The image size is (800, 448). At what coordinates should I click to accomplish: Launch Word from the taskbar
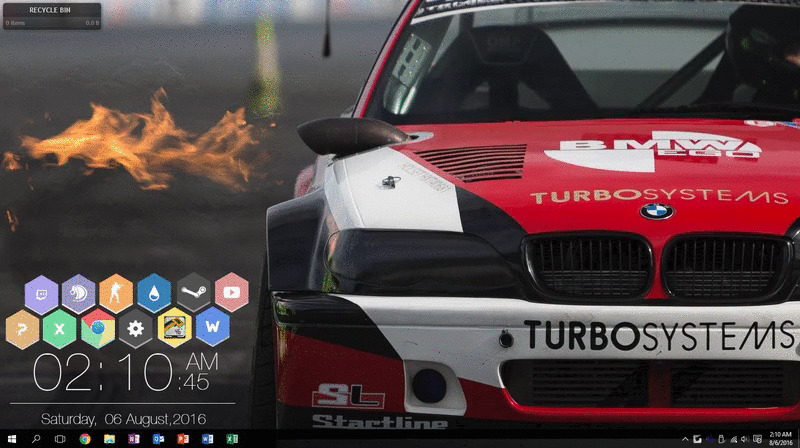pos(207,439)
